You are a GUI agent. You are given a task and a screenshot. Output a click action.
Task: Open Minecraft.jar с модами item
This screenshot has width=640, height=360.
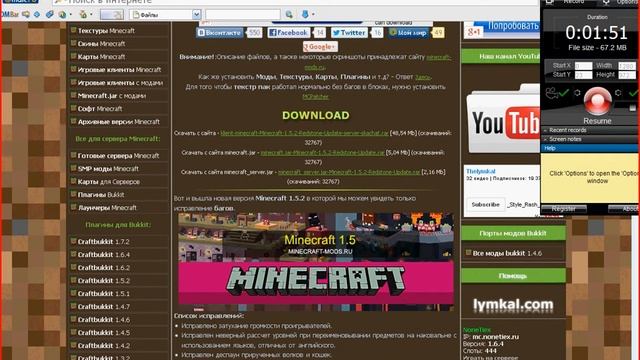[112, 96]
